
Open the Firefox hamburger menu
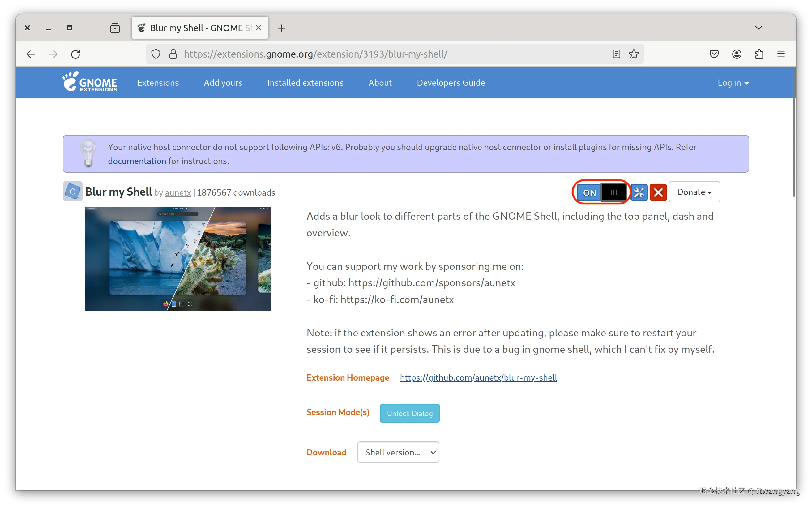781,54
